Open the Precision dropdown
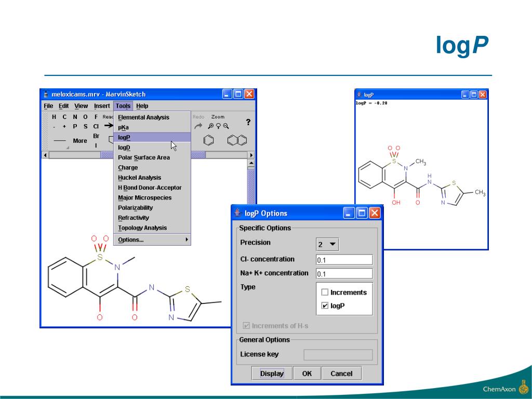 click(x=327, y=244)
